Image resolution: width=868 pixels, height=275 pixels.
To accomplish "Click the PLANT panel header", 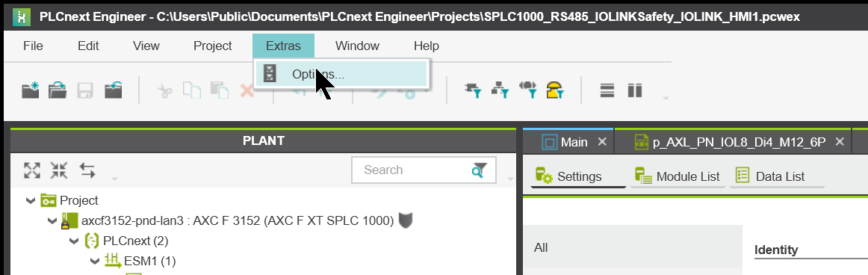I will (x=264, y=140).
